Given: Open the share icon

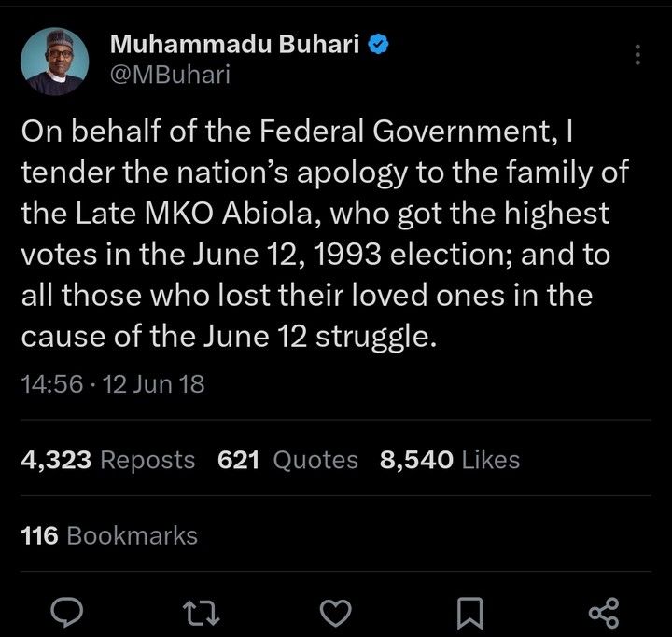Looking at the screenshot, I should click(x=604, y=613).
